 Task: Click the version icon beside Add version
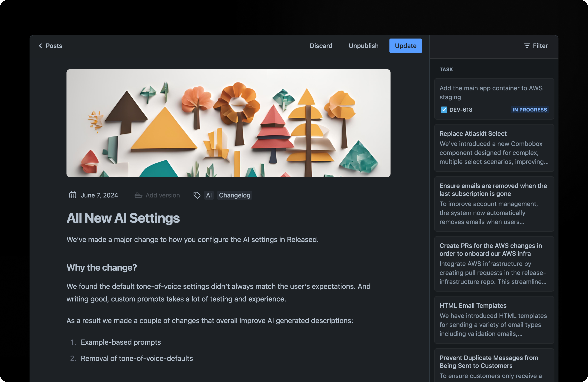pos(138,195)
